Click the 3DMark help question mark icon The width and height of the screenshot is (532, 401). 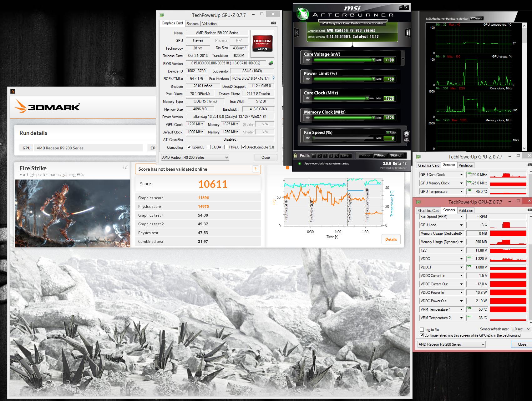point(256,169)
